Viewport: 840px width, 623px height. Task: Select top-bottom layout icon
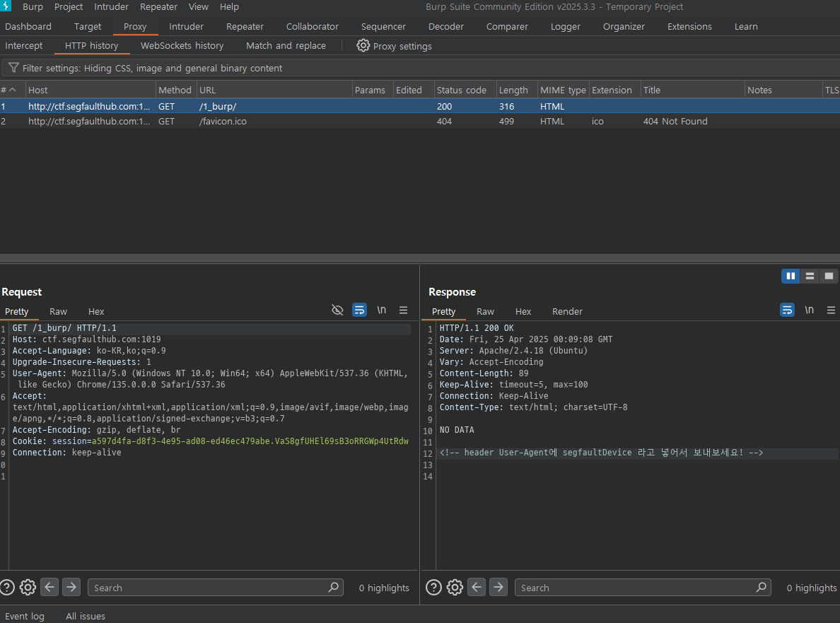(x=810, y=276)
